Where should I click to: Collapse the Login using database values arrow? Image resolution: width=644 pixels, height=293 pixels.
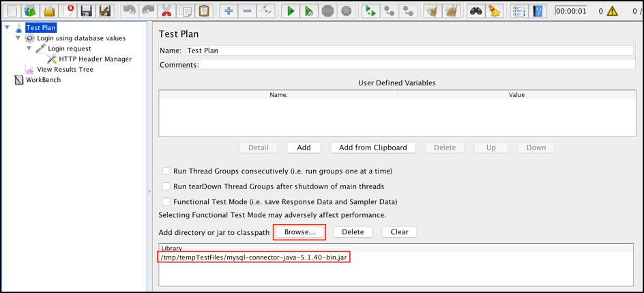coord(18,38)
